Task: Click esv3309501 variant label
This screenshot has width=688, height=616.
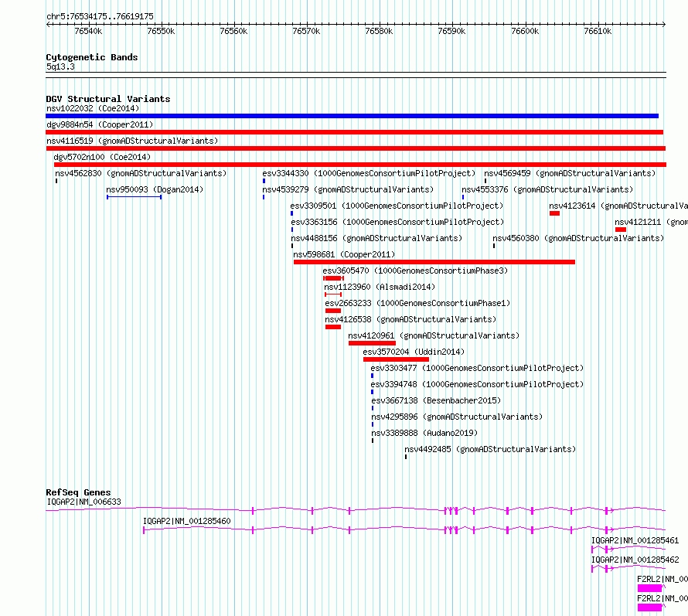Action: pyautogui.click(x=397, y=206)
